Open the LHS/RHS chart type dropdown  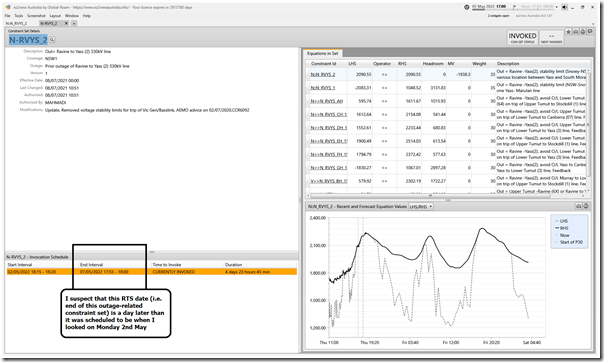(x=420, y=207)
